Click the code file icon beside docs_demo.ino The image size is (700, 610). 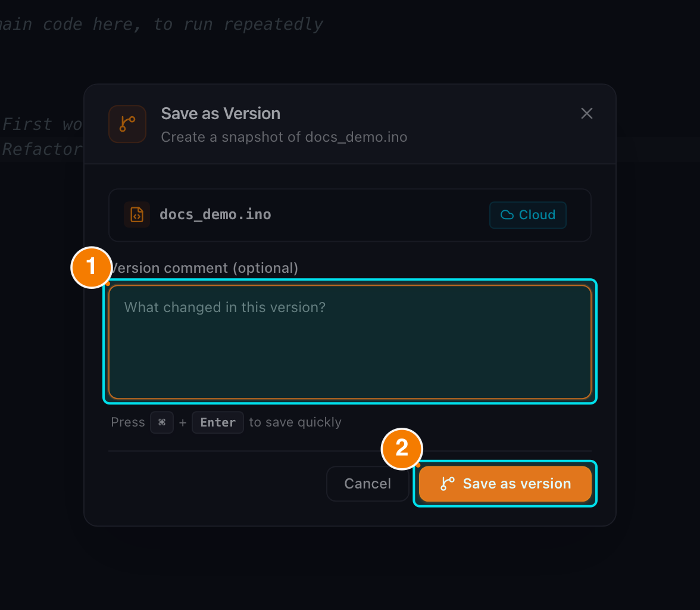click(137, 214)
